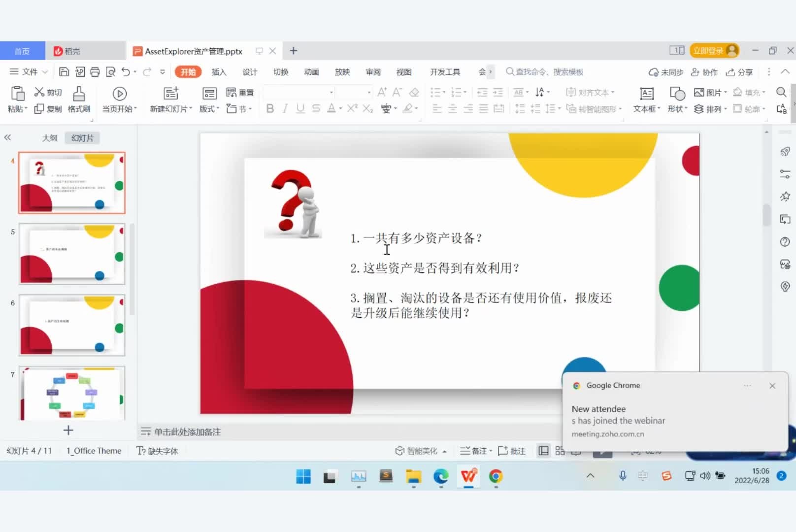796x532 pixels.
Task: Switch to the Design (设计) ribbon tab
Action: click(x=250, y=72)
